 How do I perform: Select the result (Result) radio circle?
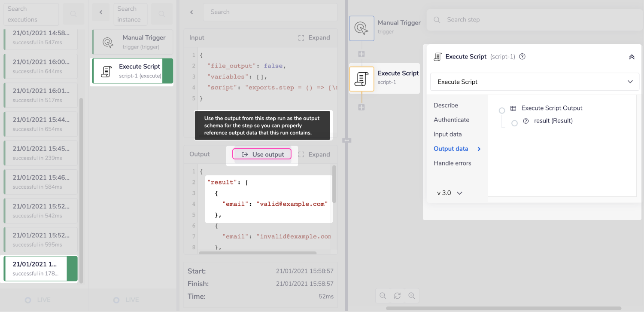coord(514,123)
